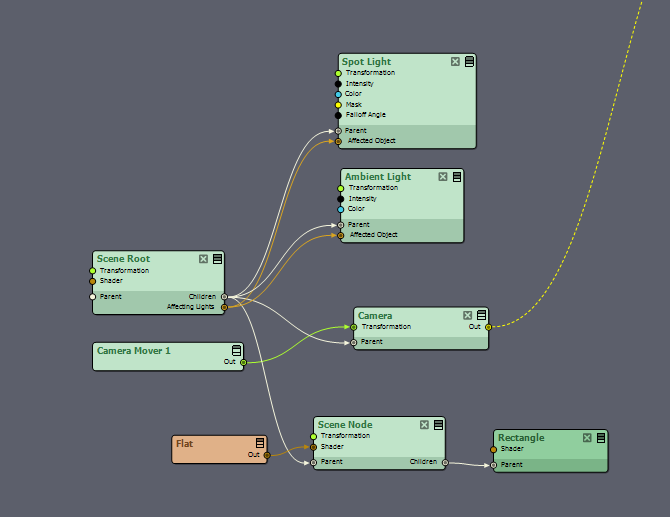Click Spot Light Intensity input pin
This screenshot has height=517, width=670.
[338, 84]
